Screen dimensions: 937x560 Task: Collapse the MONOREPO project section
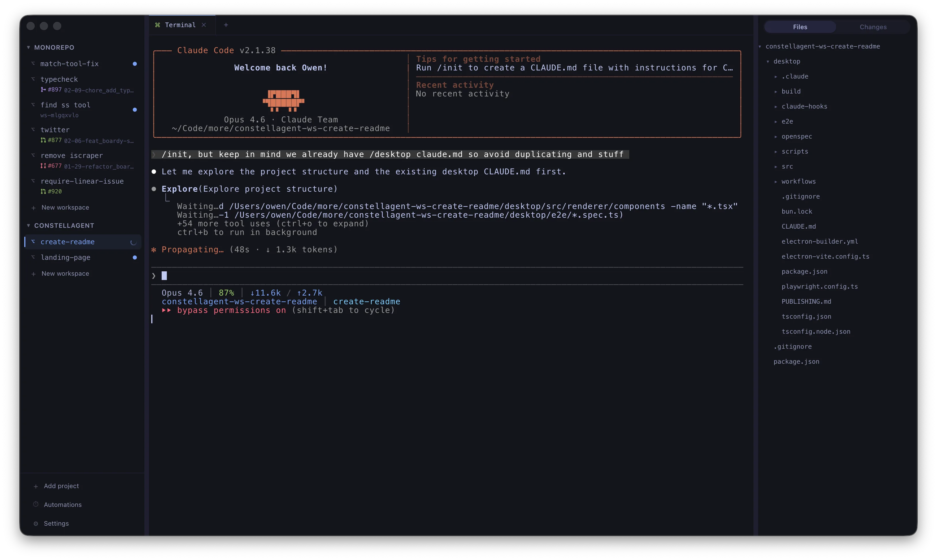(28, 48)
